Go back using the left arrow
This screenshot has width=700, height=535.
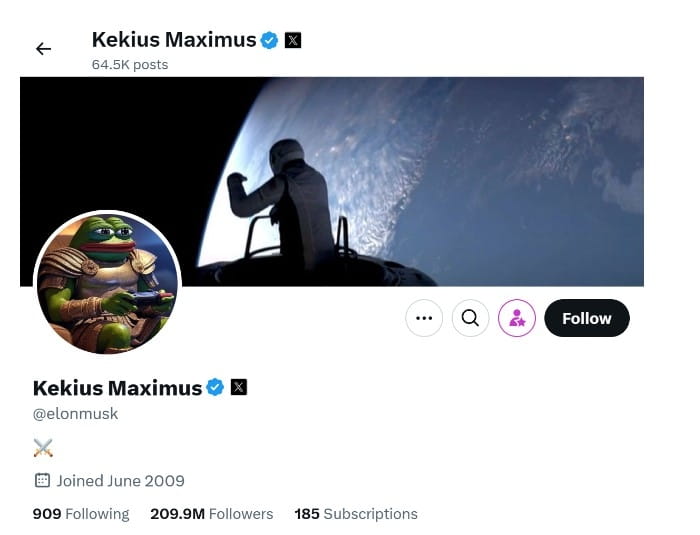click(43, 49)
